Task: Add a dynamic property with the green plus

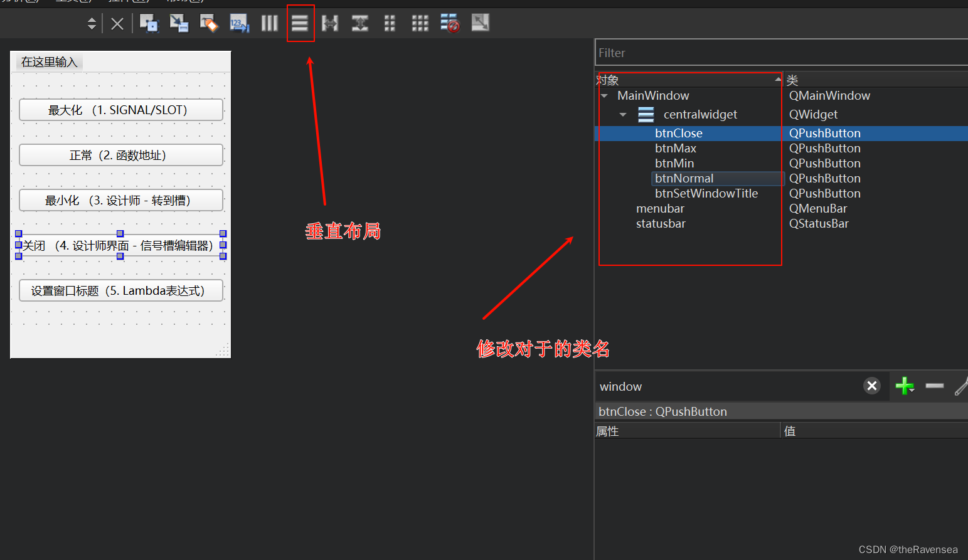Action: (904, 386)
